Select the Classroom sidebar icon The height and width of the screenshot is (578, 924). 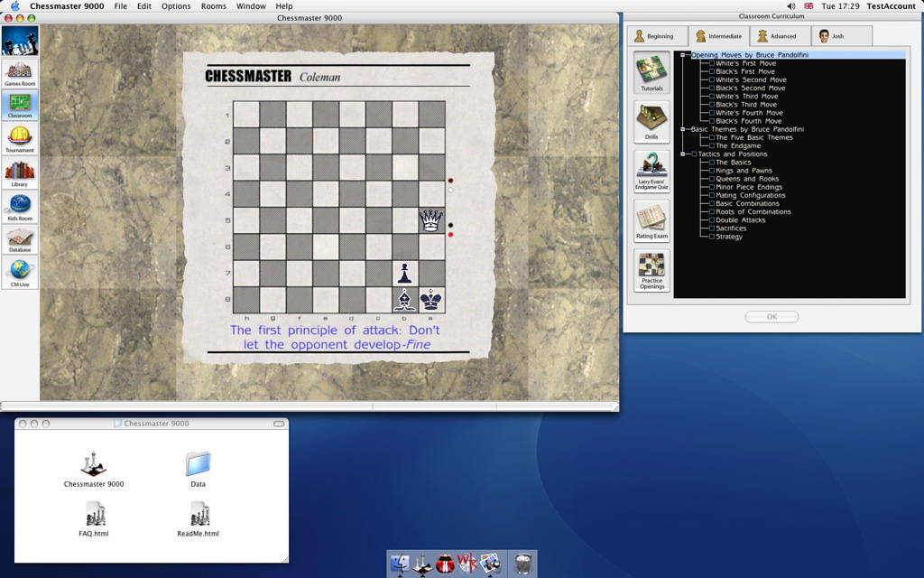20,106
